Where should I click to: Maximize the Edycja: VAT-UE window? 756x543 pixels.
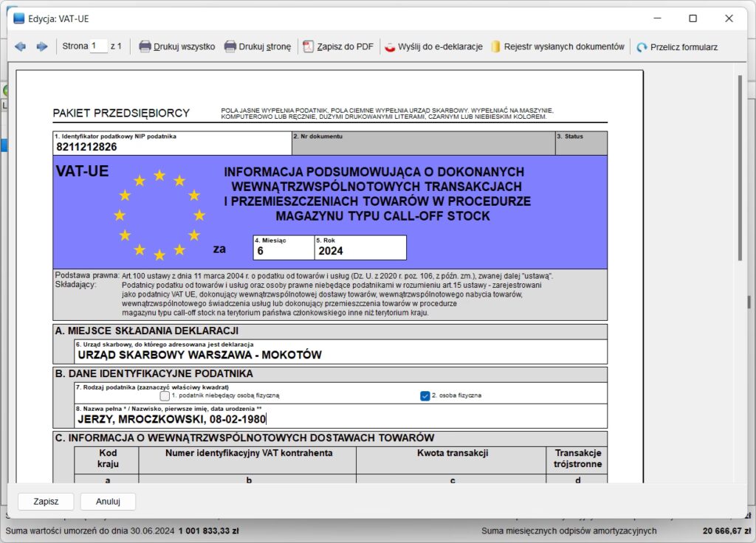(x=693, y=18)
